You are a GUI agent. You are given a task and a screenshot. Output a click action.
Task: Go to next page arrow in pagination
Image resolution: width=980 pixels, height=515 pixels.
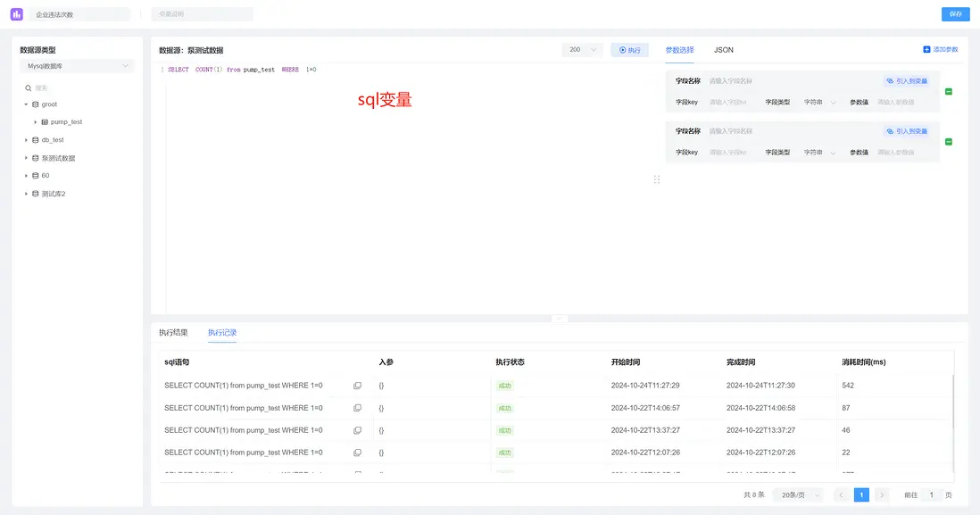pos(882,495)
